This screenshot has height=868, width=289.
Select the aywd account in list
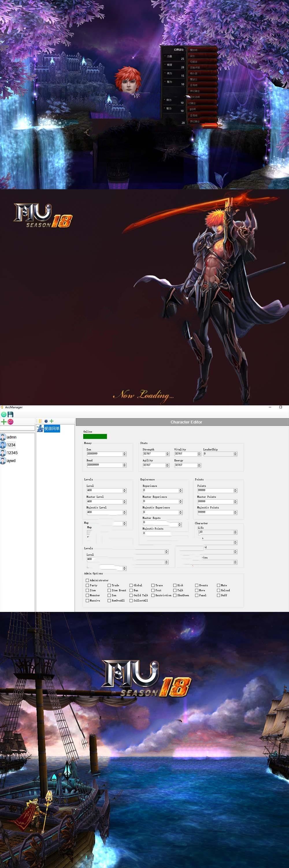(11, 461)
